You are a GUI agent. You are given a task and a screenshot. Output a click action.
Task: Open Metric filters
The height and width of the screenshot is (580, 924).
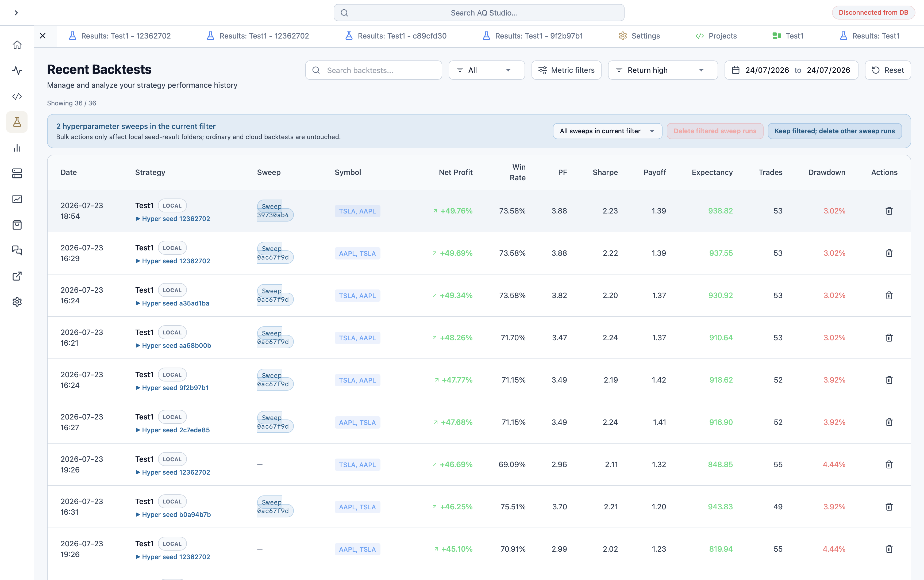(566, 70)
